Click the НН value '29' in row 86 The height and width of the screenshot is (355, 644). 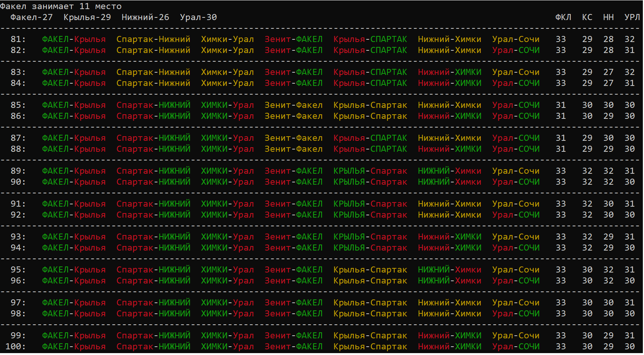[608, 116]
